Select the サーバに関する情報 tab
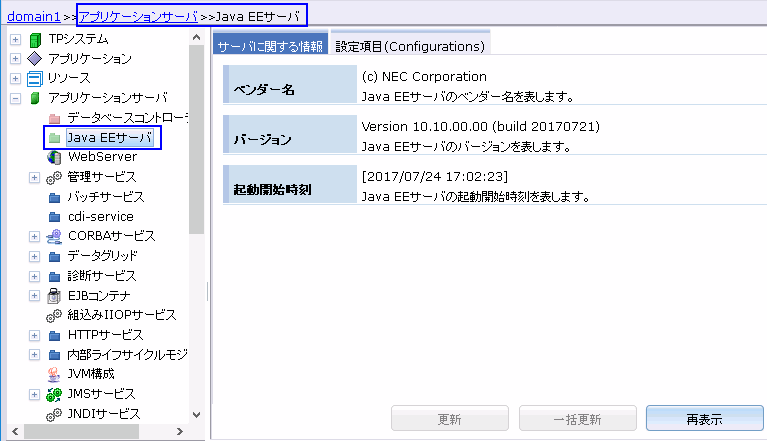 pos(270,46)
